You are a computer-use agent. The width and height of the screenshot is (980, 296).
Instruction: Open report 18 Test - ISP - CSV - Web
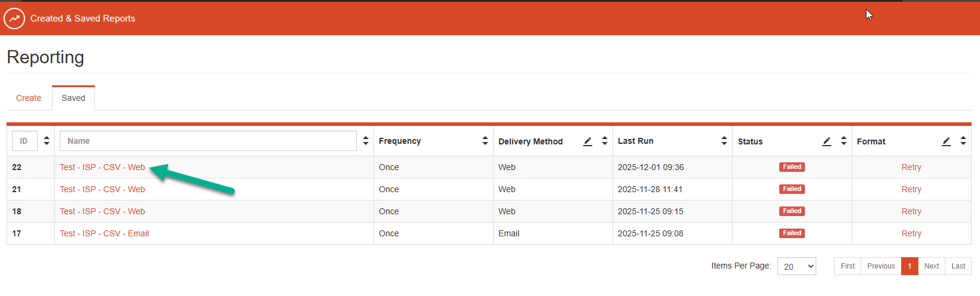(x=102, y=211)
